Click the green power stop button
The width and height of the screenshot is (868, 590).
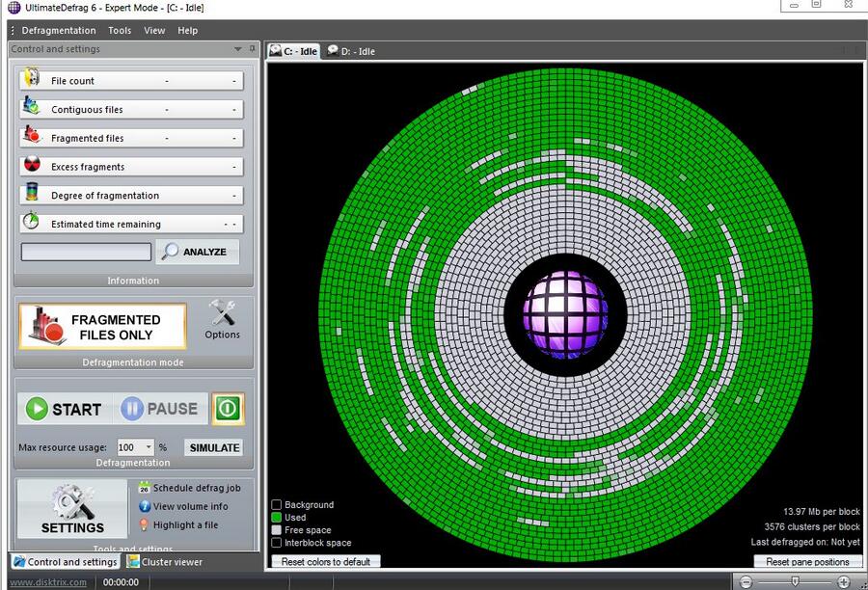click(x=228, y=409)
